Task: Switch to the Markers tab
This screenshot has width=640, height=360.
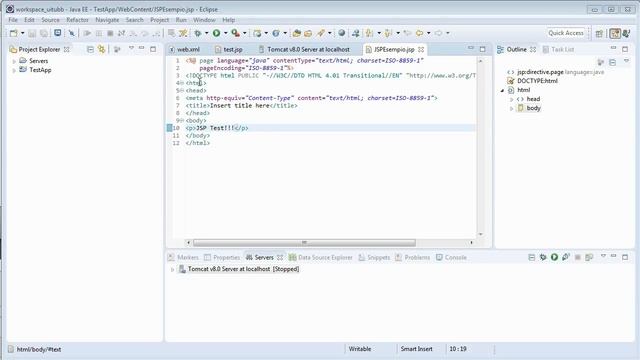Action: point(183,258)
